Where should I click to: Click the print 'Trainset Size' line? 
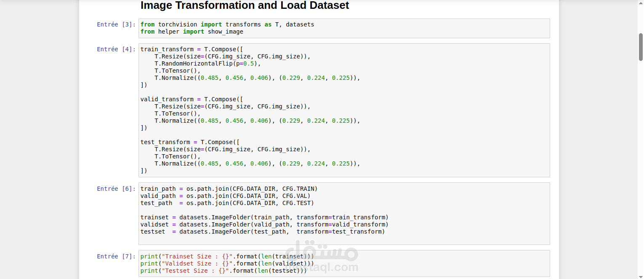pos(227,256)
